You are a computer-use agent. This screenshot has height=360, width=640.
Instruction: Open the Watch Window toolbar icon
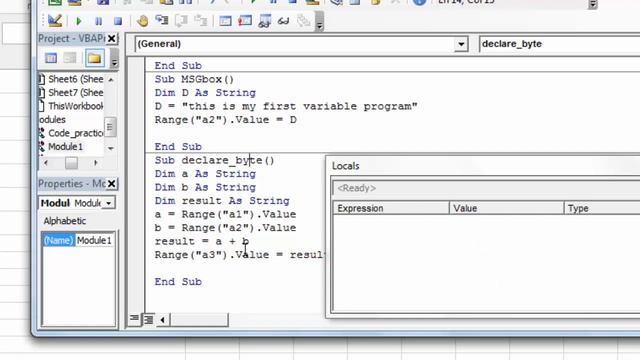pos(264,21)
